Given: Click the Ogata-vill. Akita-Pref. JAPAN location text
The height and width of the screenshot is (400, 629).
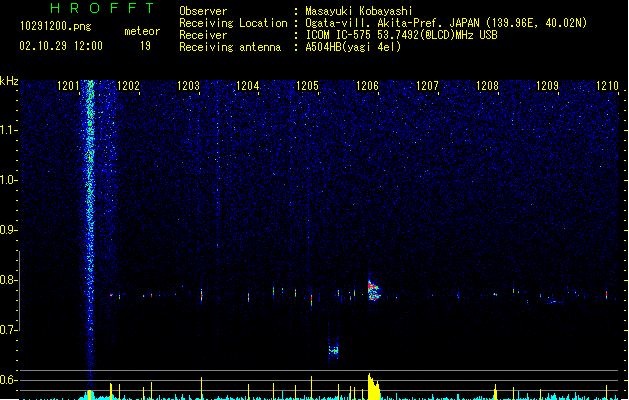Looking at the screenshot, I should 446,23.
